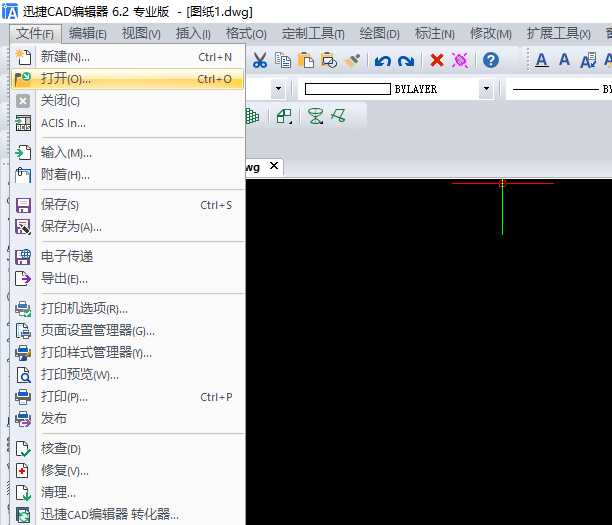Choose 保存为(A)... Save As item
This screenshot has width=612, height=525.
click(x=128, y=226)
